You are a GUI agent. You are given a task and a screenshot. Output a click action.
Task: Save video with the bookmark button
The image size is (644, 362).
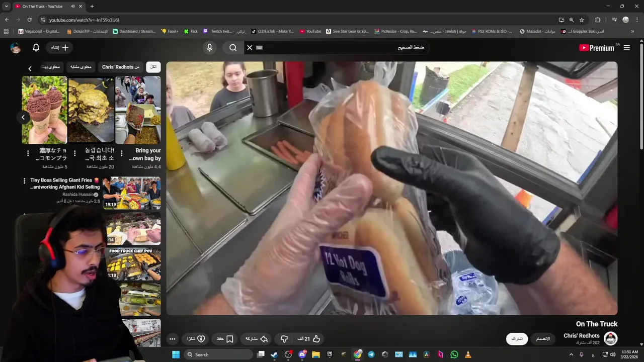pyautogui.click(x=225, y=339)
